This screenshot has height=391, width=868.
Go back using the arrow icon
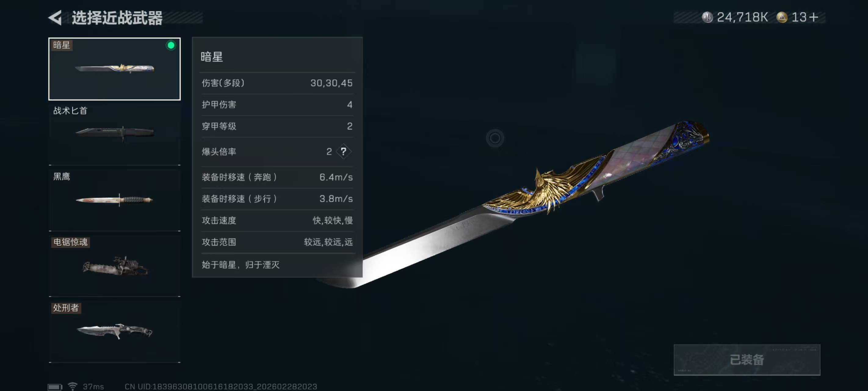coord(56,17)
